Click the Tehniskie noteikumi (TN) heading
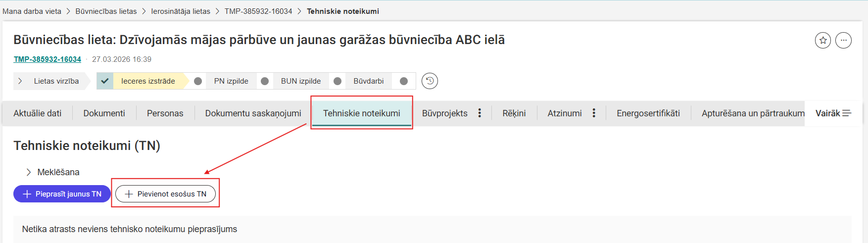This screenshot has width=868, height=243. click(x=87, y=146)
